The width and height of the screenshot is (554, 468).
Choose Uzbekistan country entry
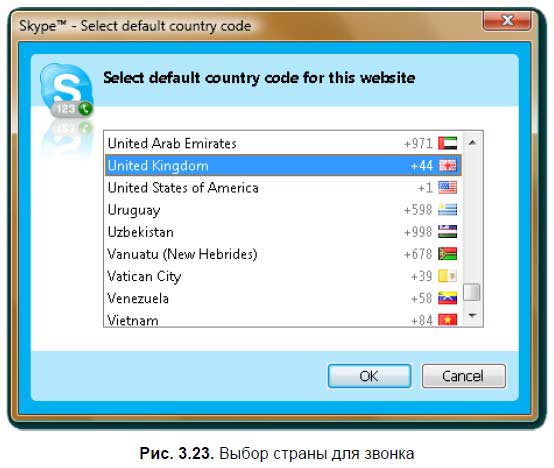[x=283, y=232]
